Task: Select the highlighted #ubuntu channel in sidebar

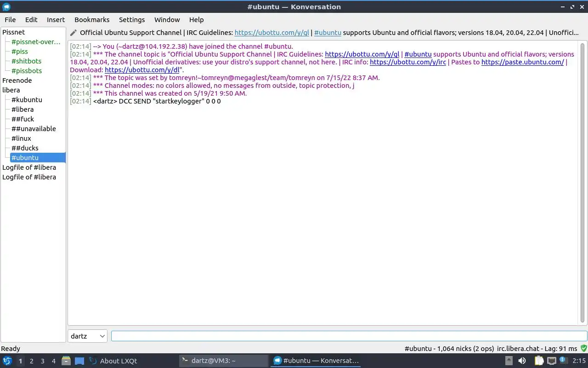Action: tap(38, 158)
